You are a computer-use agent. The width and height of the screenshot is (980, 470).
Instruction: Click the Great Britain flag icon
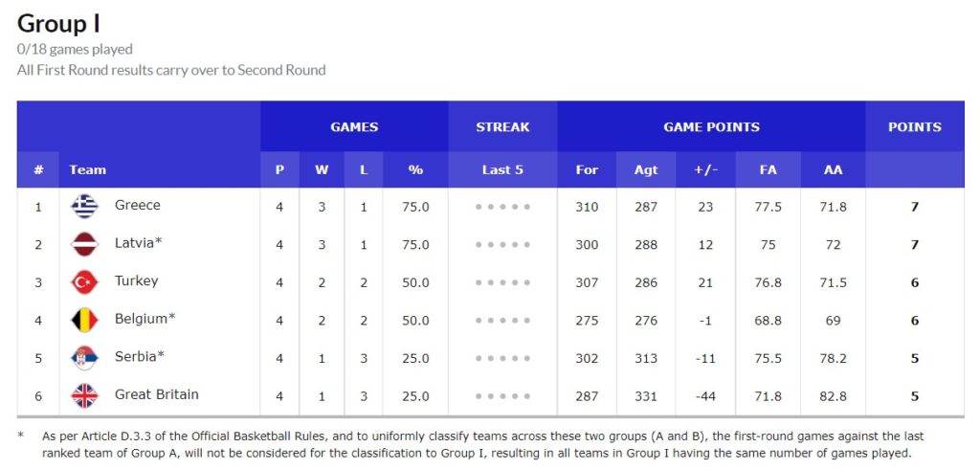click(x=84, y=396)
